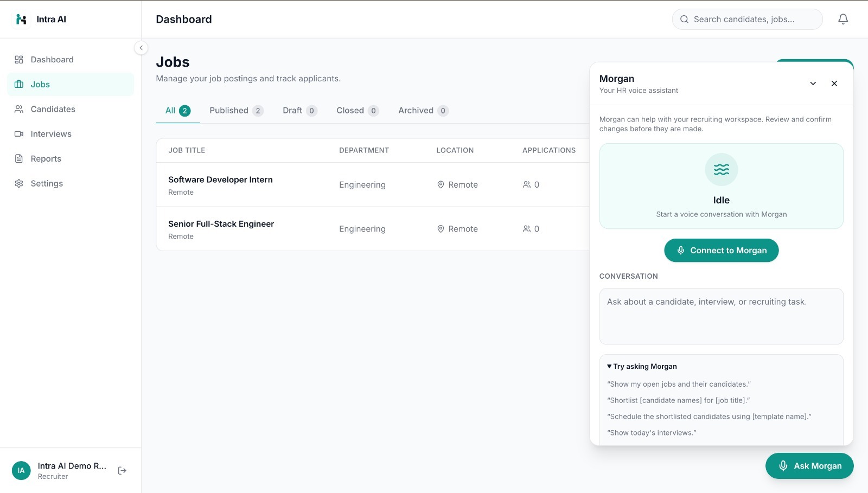868x493 pixels.
Task: Click suggestion "Shortlist [candidate names] for [job title]."
Action: tap(678, 401)
